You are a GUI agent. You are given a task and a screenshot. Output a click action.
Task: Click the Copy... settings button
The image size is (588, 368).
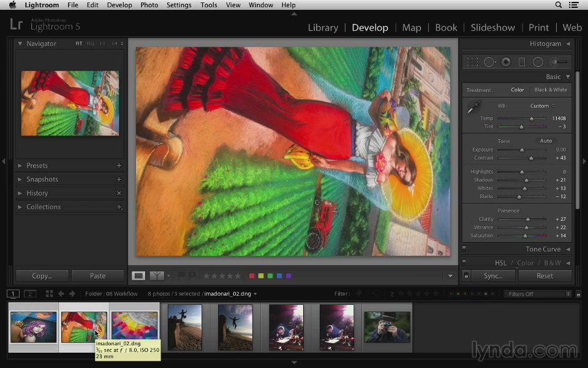click(42, 276)
